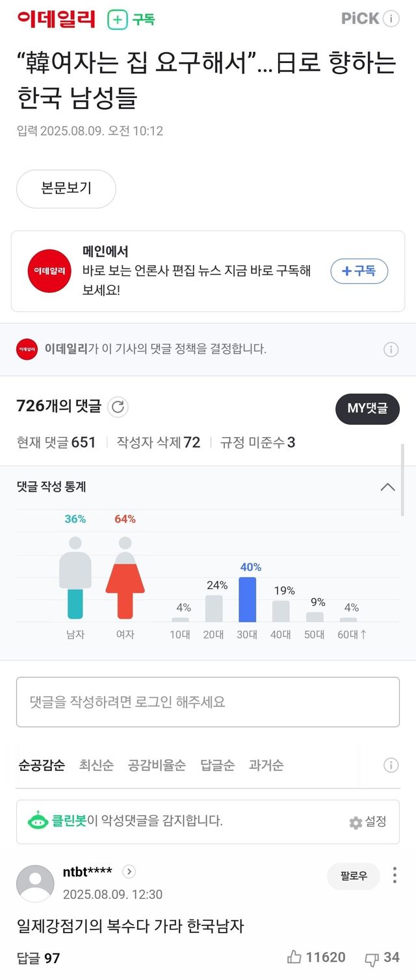Collapse the 댓글 작성 통계 panel
Screen dimensions: 416x980
coord(387,487)
